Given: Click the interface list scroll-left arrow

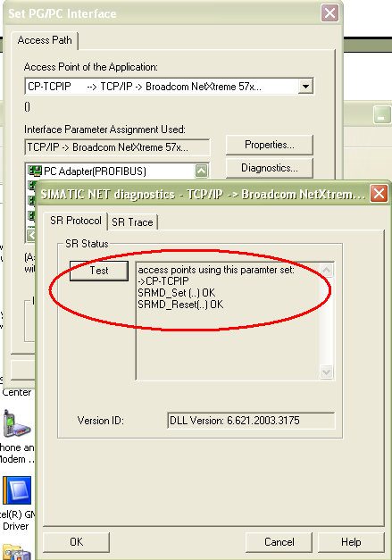Looking at the screenshot, I should (31, 236).
